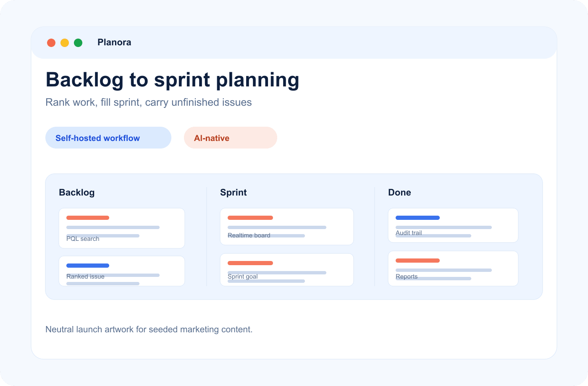588x386 pixels.
Task: Click the orange label on Reports card
Action: 417,261
